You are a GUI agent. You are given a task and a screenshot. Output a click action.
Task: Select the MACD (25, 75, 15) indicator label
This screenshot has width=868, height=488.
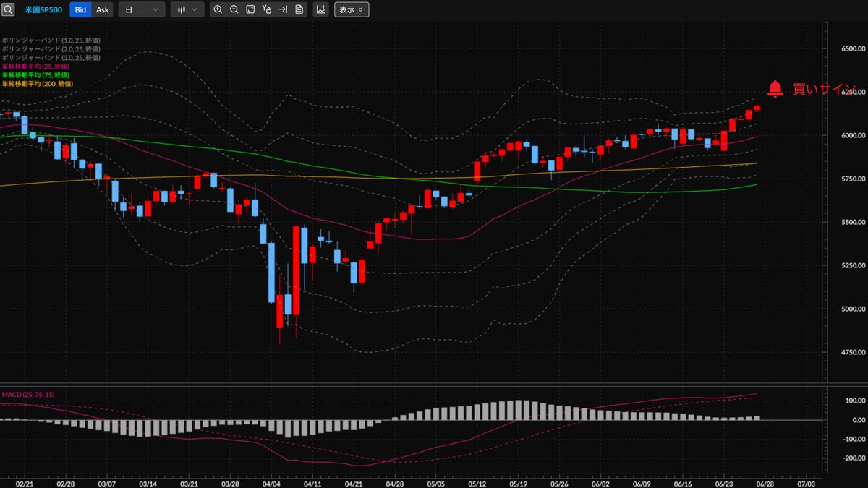[x=28, y=395]
